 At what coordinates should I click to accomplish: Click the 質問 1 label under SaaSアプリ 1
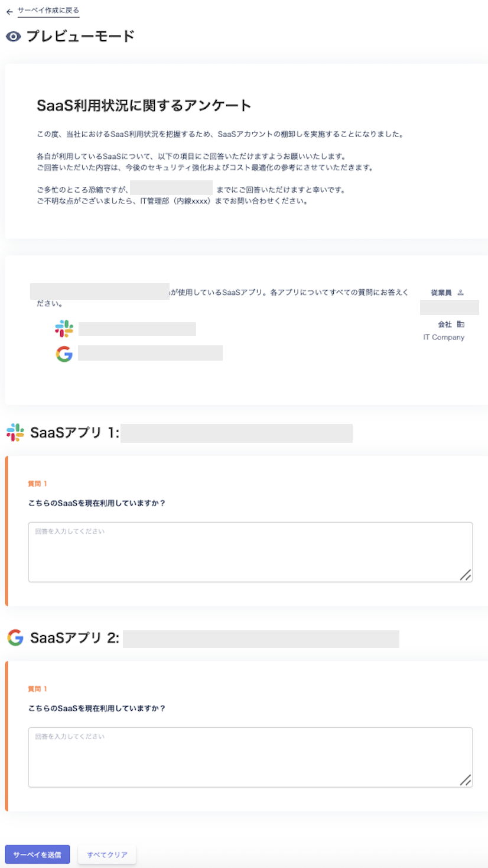[x=37, y=484]
